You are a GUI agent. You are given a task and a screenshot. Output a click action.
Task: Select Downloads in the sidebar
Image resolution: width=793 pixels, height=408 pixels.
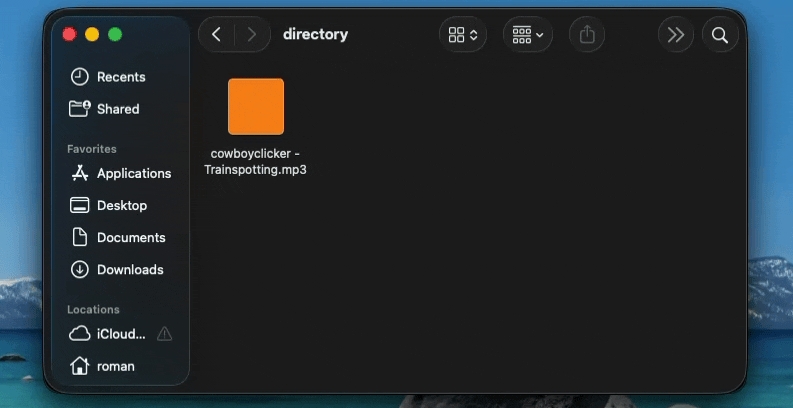117,269
